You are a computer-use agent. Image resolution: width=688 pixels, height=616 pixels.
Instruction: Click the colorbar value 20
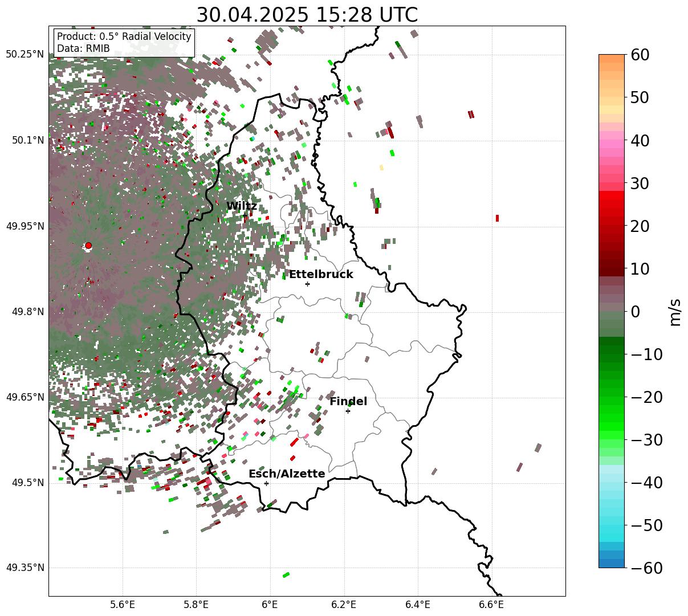pos(641,226)
